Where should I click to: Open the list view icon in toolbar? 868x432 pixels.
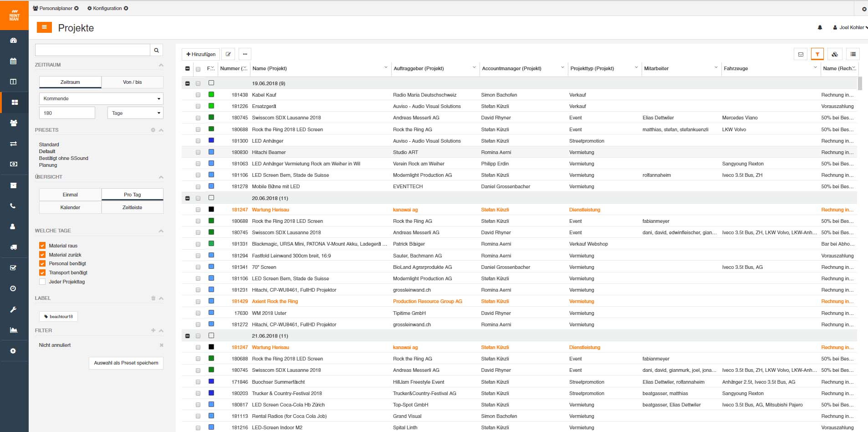click(853, 54)
